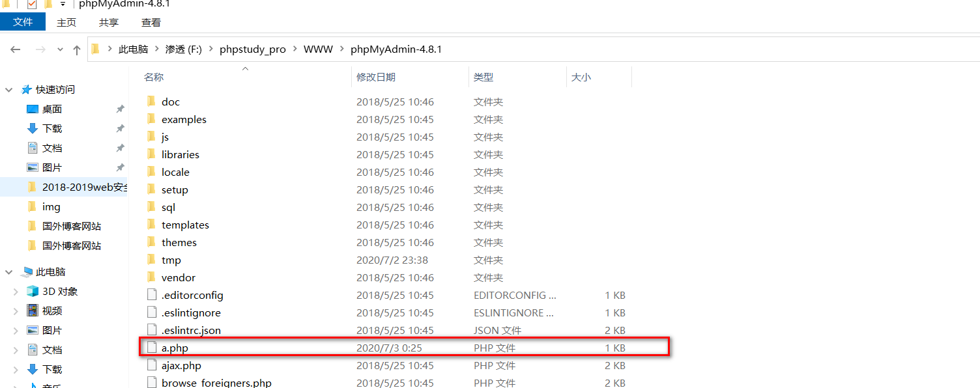The image size is (980, 388).
Task: Go forward with the forward arrow
Action: (x=40, y=49)
